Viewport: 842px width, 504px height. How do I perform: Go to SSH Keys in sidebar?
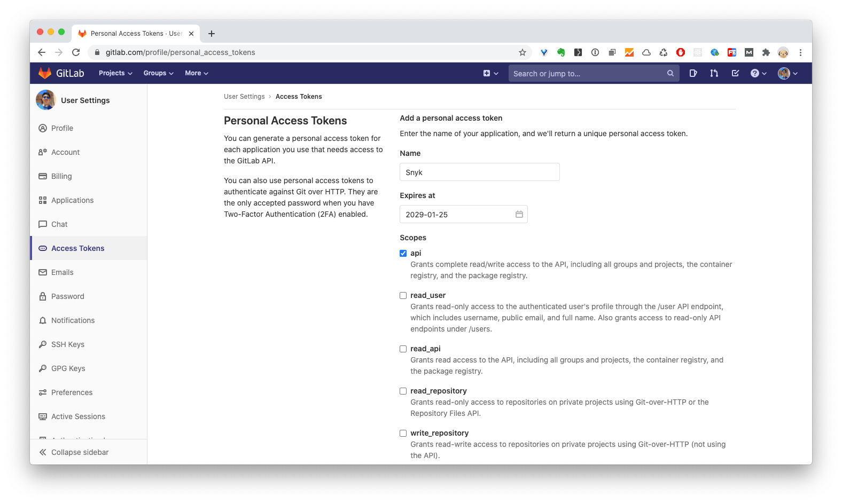68,344
